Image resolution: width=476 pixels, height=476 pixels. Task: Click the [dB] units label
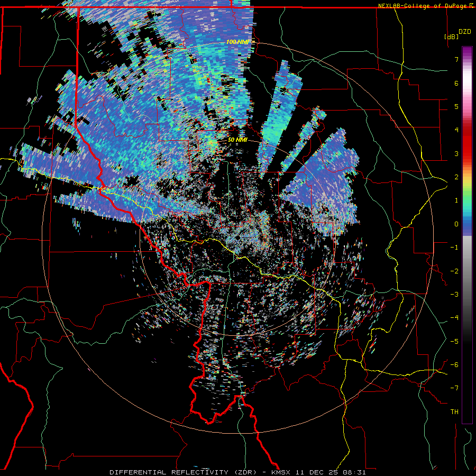[451, 36]
